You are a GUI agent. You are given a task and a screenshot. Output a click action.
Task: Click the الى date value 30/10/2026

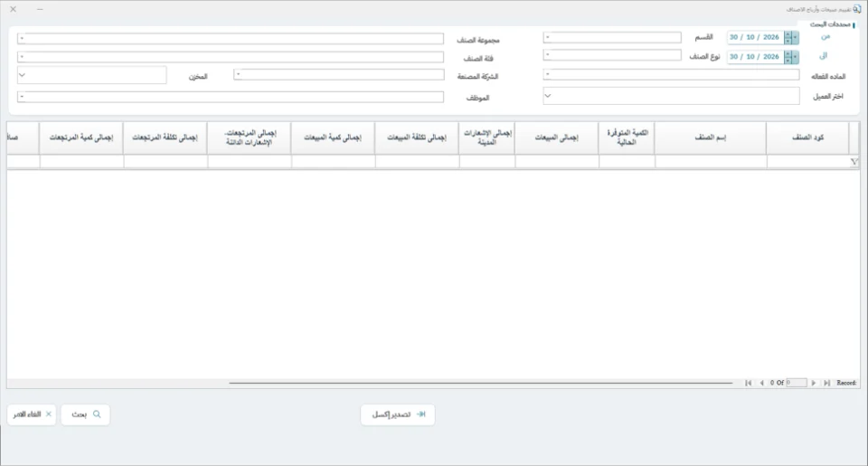(754, 56)
